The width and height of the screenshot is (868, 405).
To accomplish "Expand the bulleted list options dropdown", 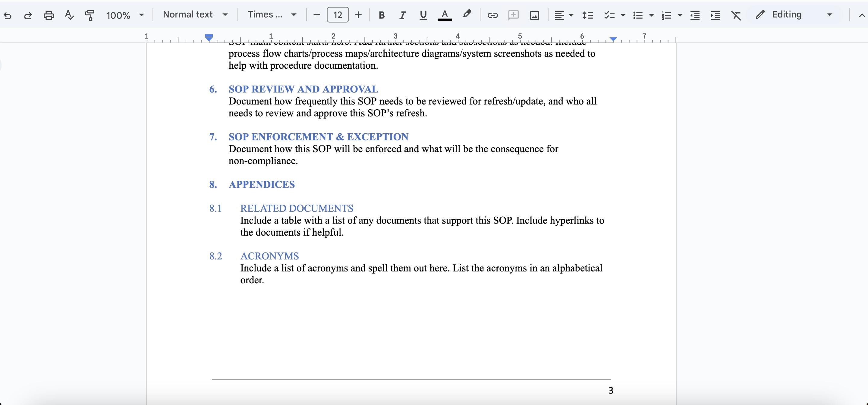I will point(651,15).
